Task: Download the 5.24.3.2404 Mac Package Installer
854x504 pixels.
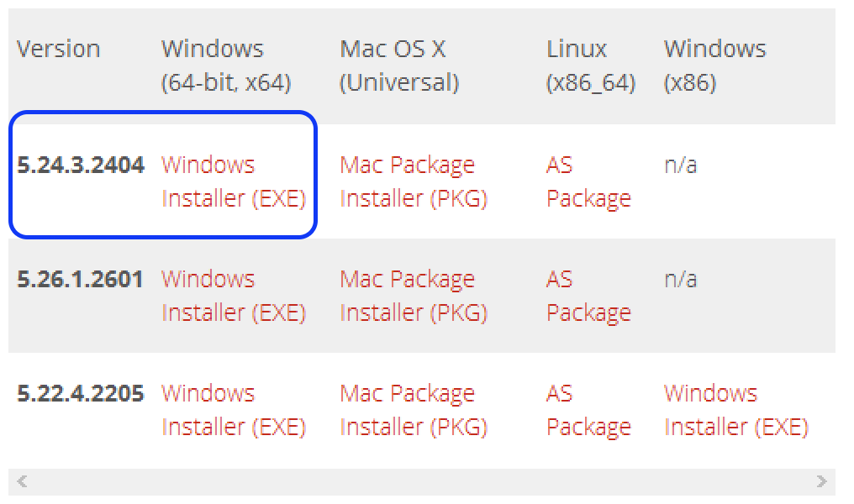Action: click(x=413, y=181)
